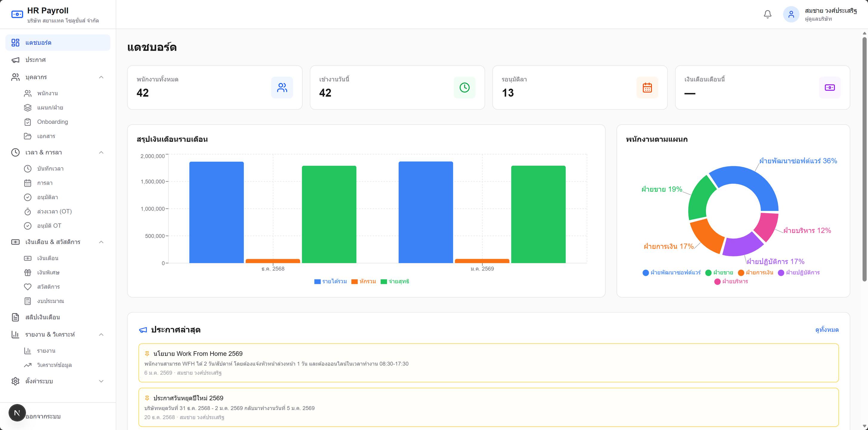Click the clock icon in เข้างานวันนี้ card
Screen dimensions: 868x430
pos(465,88)
